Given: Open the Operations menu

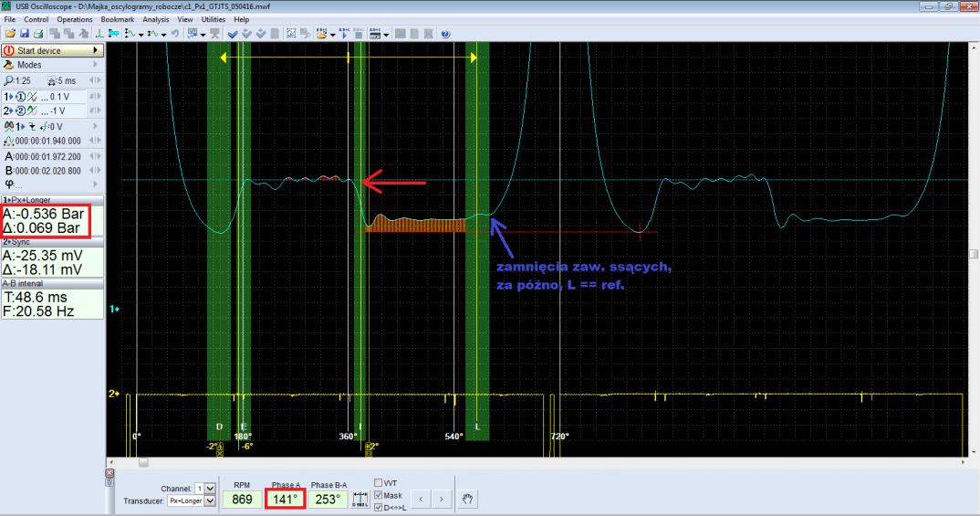Looking at the screenshot, I should coord(75,19).
